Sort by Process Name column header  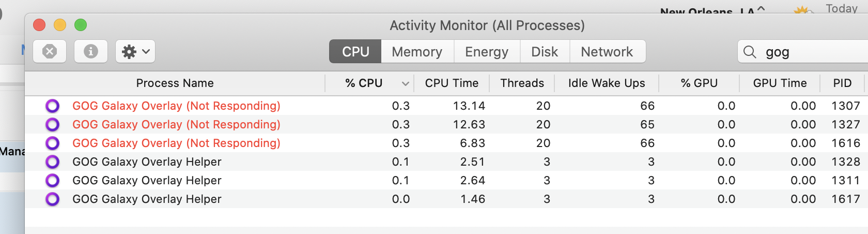[x=175, y=83]
